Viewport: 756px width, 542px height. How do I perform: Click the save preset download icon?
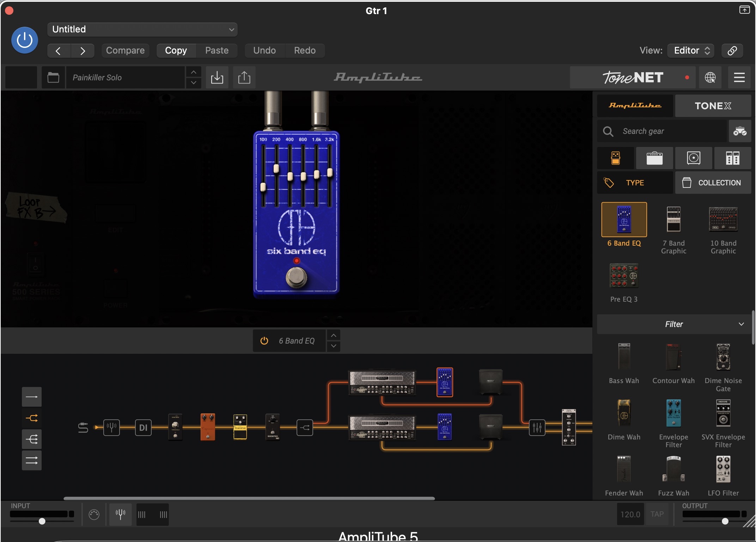coord(217,78)
